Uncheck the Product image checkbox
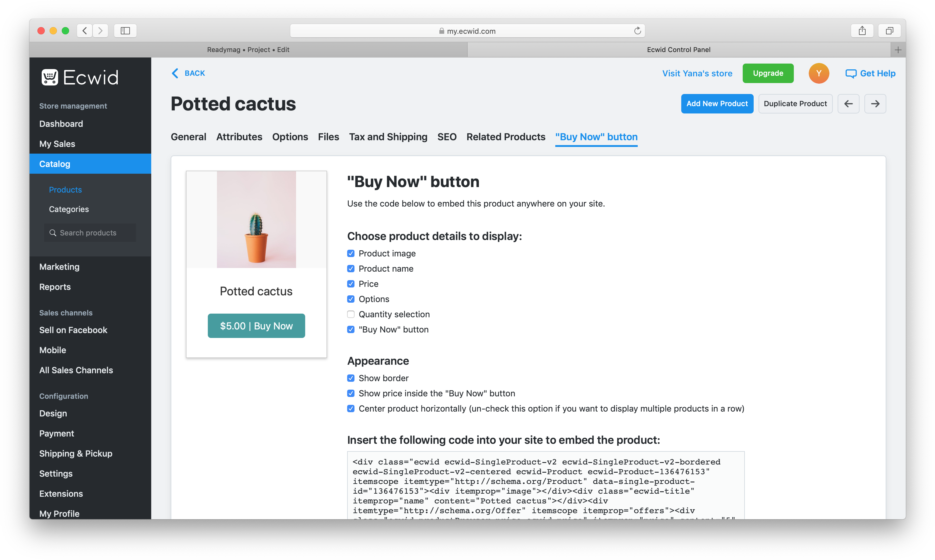Screen dimensions: 935x560 (x=351, y=254)
